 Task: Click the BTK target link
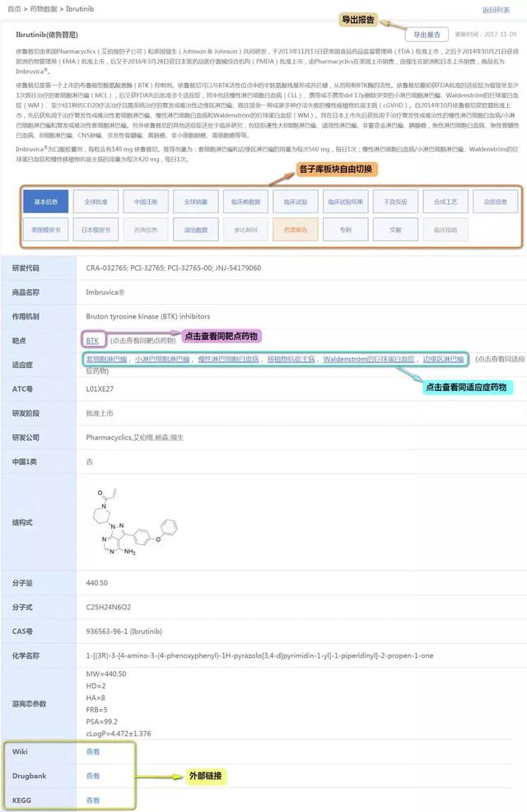click(x=92, y=340)
